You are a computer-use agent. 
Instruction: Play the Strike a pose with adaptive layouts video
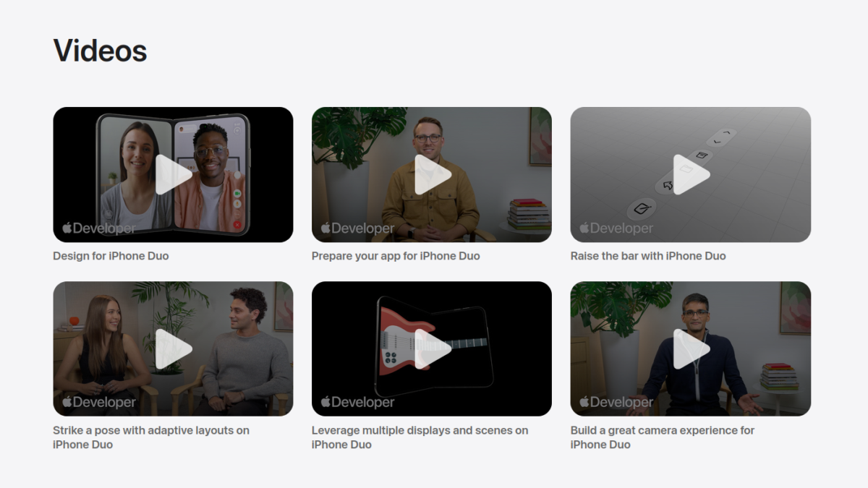[173, 348]
